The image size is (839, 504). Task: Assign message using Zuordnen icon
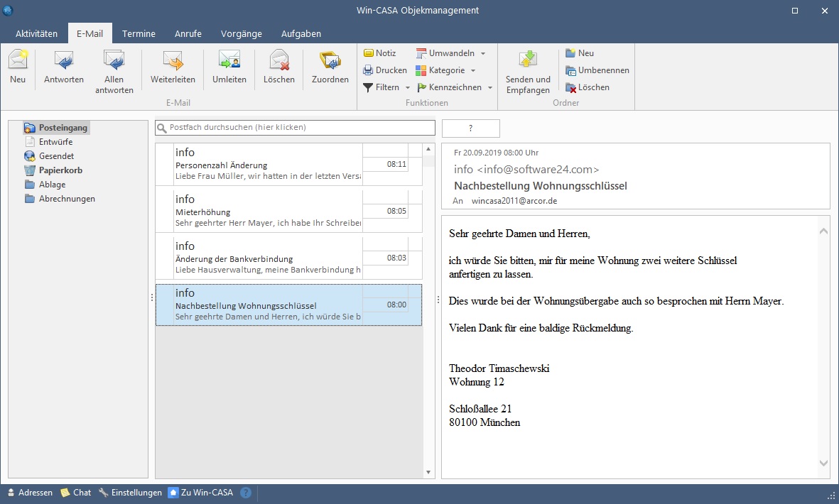click(330, 67)
